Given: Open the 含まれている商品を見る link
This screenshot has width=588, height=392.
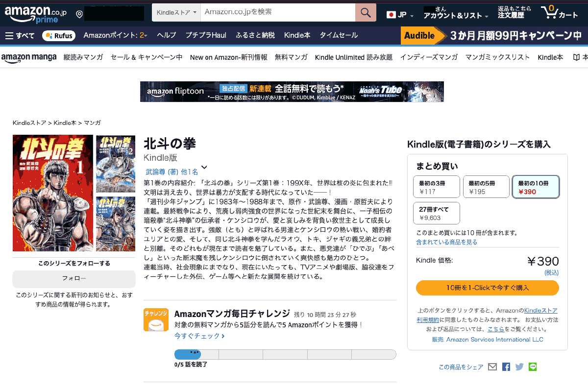Looking at the screenshot, I should pyautogui.click(x=446, y=242).
